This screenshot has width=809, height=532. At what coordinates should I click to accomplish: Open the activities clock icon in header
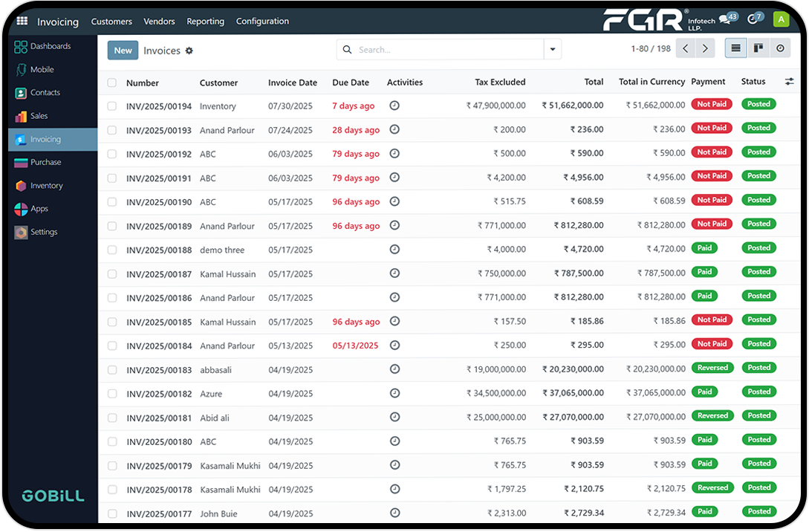click(x=753, y=19)
